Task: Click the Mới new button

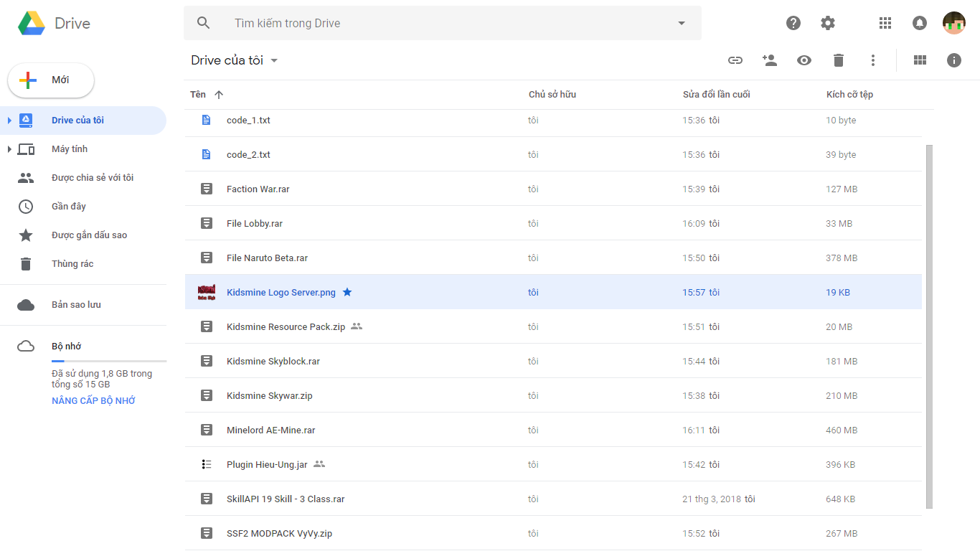Action: point(51,80)
